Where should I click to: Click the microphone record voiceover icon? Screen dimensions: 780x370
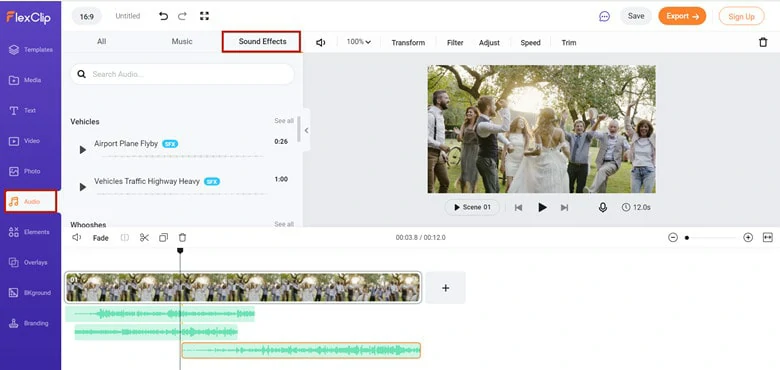pos(602,207)
